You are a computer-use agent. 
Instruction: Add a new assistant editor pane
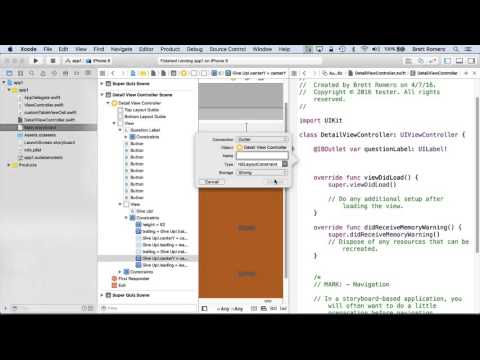pyautogui.click(x=466, y=73)
